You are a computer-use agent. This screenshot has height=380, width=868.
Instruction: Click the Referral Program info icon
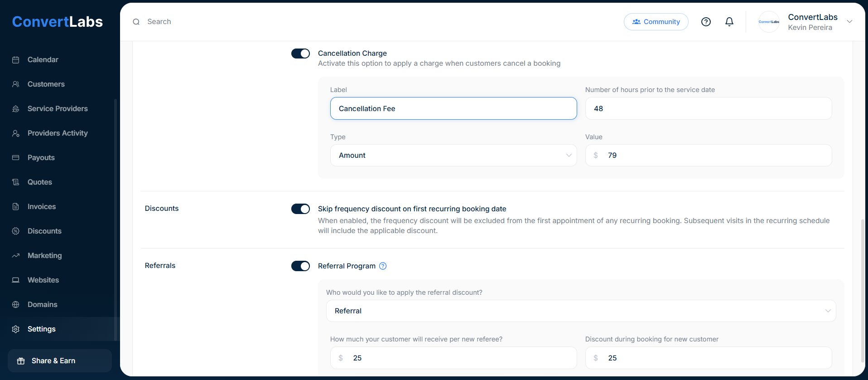(x=383, y=266)
